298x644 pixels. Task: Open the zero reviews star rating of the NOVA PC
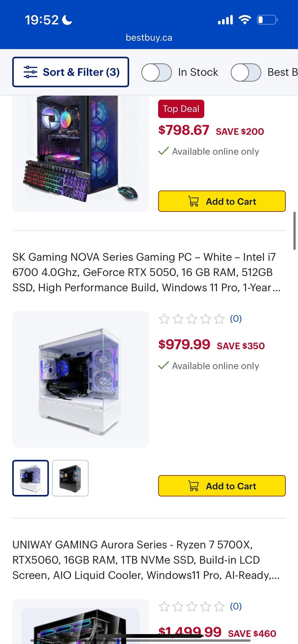pos(200,319)
